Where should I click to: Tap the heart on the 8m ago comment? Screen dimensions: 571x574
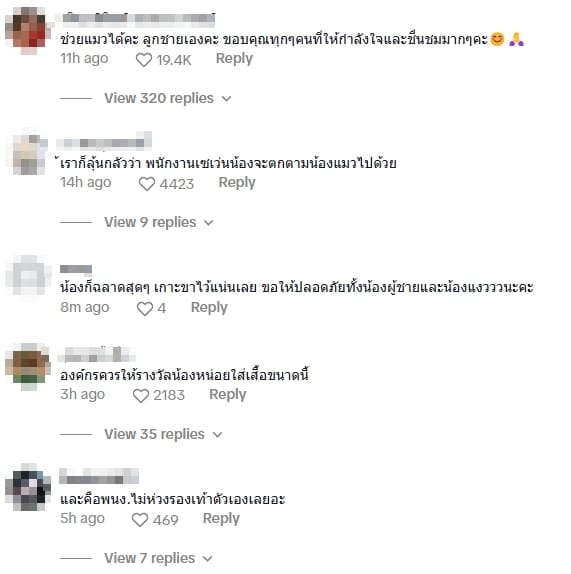pos(145,309)
